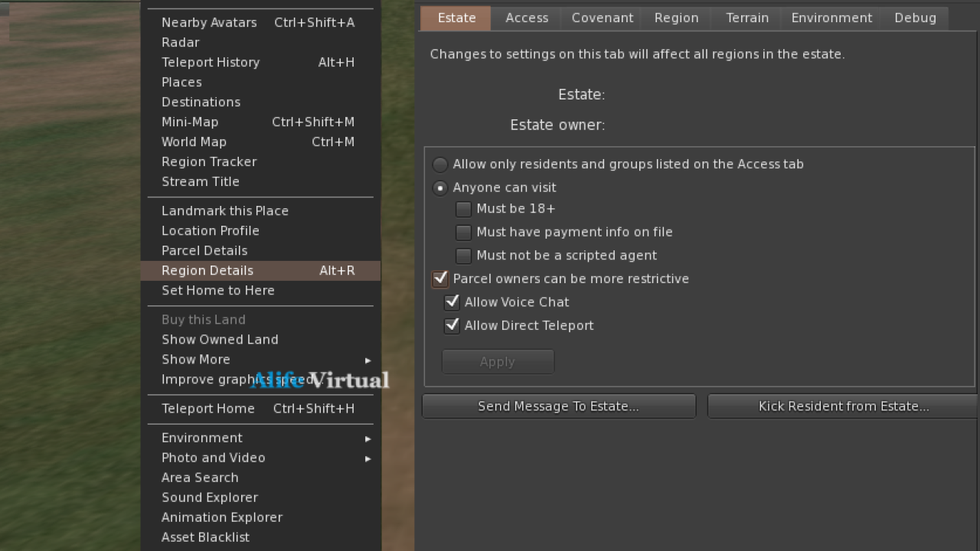Viewport: 980px width, 551px height.
Task: Expand the Photo and Video submenu arrow
Action: point(367,458)
